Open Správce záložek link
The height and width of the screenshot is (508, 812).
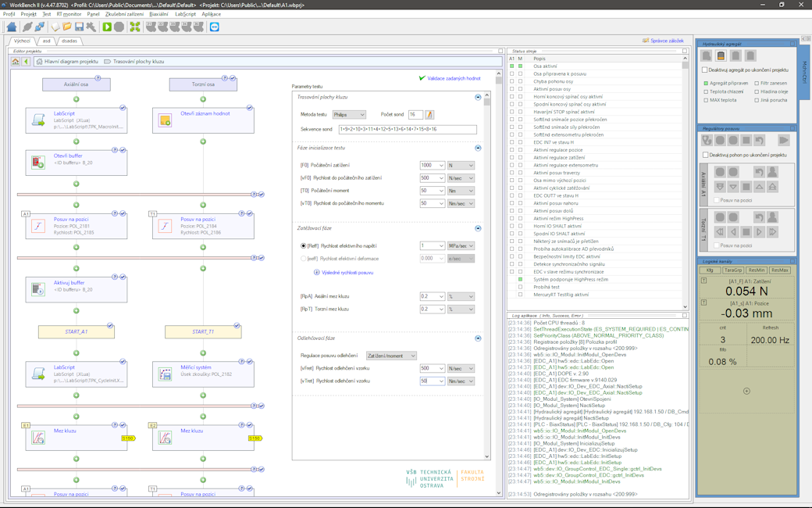(x=667, y=41)
